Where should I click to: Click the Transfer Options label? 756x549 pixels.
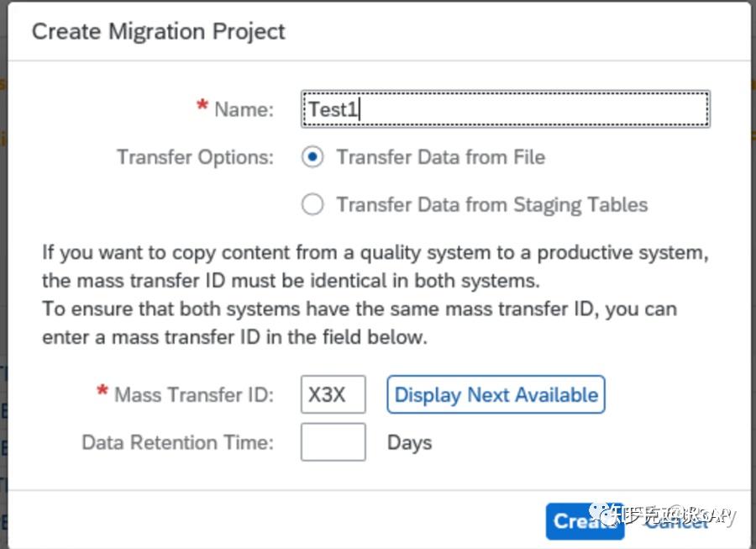pos(195,157)
